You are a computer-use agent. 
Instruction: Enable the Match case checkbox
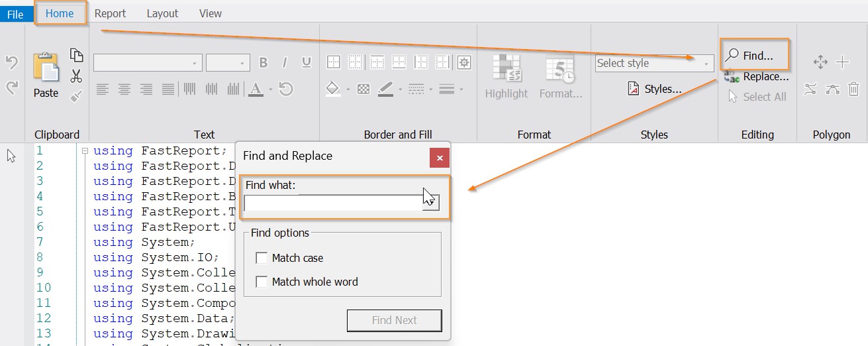(x=262, y=258)
